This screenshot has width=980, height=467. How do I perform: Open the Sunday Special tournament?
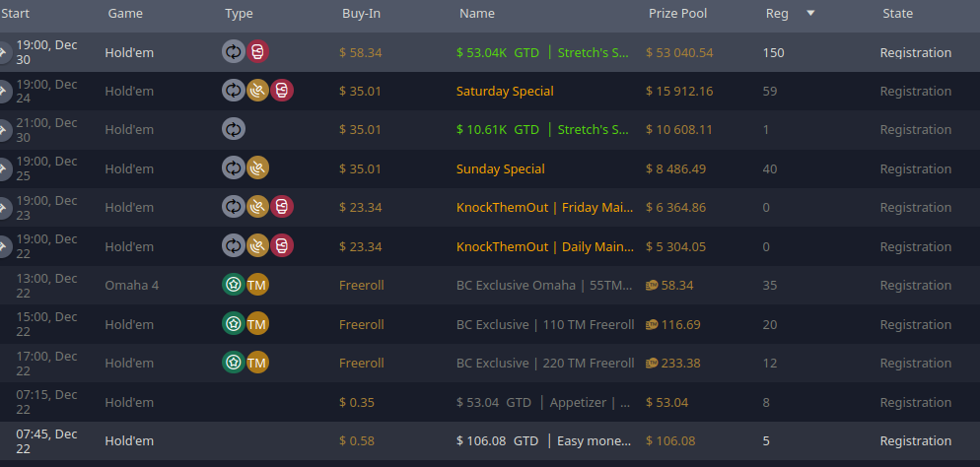[x=501, y=168]
